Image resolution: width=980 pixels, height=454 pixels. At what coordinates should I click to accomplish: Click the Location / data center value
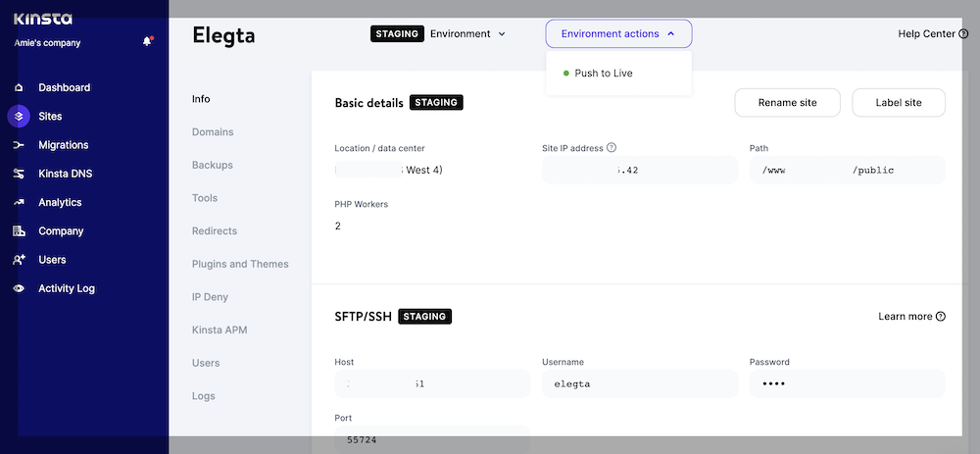coord(389,170)
